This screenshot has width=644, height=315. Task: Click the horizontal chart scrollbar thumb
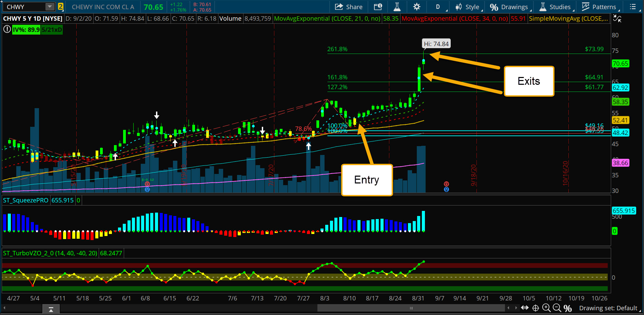click(411, 308)
